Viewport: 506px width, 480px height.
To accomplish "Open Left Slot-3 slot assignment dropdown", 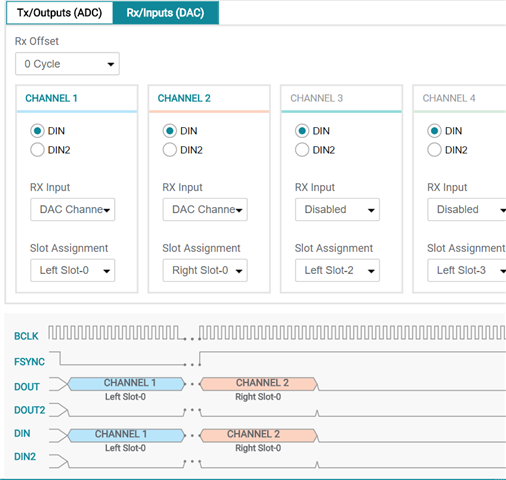I will pos(467,270).
